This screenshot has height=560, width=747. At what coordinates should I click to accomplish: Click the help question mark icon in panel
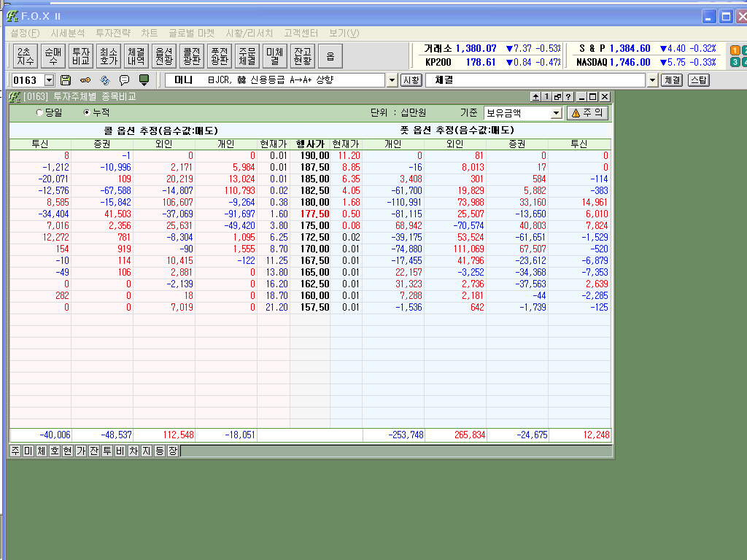point(568,96)
